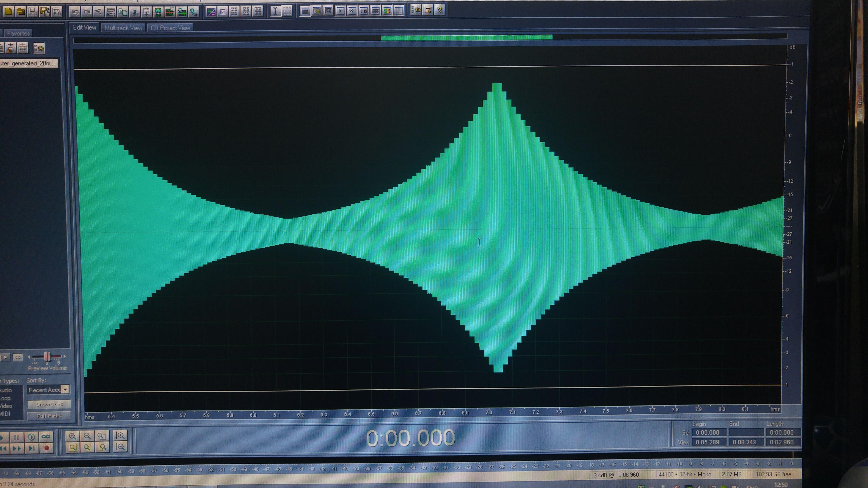
Task: Select the Marquee Selection tool
Action: click(287, 11)
